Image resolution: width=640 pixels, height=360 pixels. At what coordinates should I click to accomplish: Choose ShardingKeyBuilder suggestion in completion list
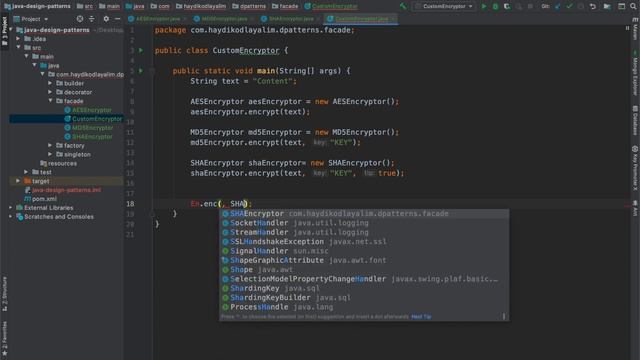coord(364,298)
